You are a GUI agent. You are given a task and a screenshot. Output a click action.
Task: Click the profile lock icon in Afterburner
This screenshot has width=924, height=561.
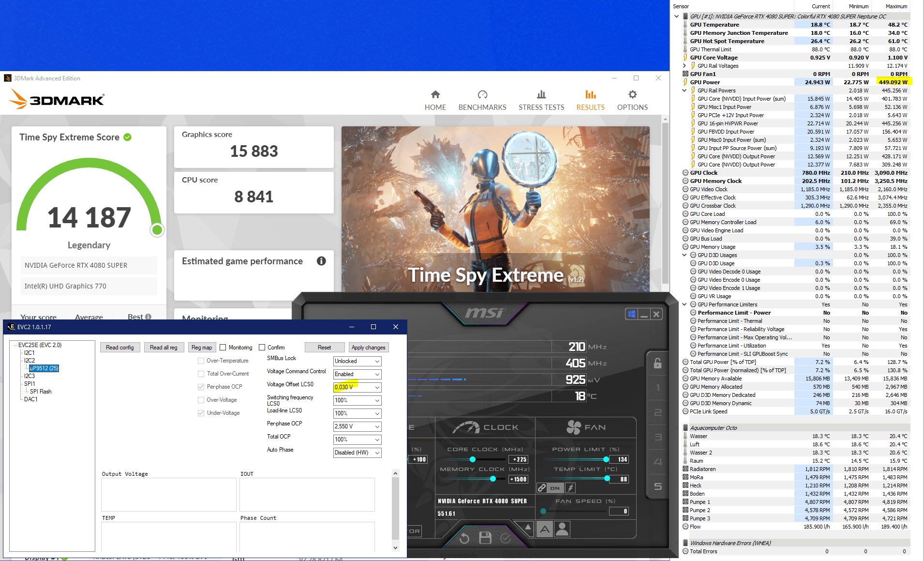click(x=658, y=363)
